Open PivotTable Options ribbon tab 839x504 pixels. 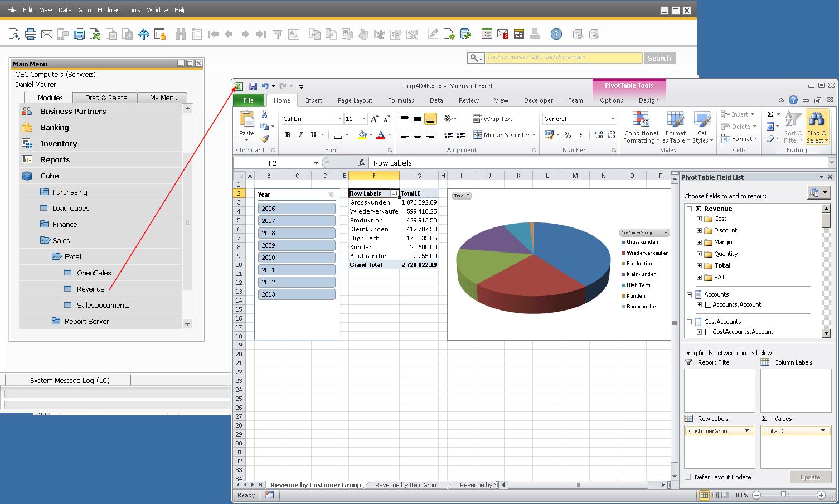[612, 100]
